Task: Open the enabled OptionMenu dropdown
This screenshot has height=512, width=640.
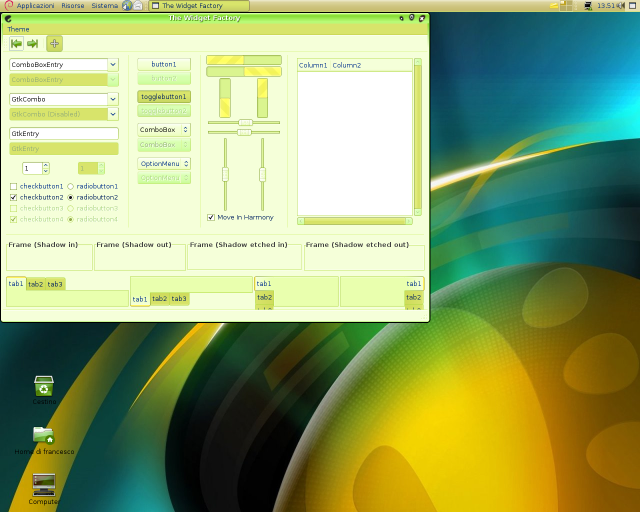Action: [x=164, y=164]
